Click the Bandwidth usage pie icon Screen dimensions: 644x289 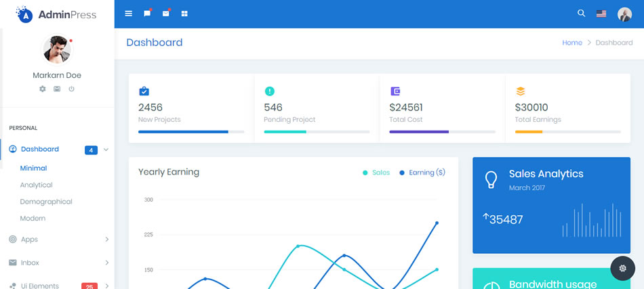[x=491, y=286]
